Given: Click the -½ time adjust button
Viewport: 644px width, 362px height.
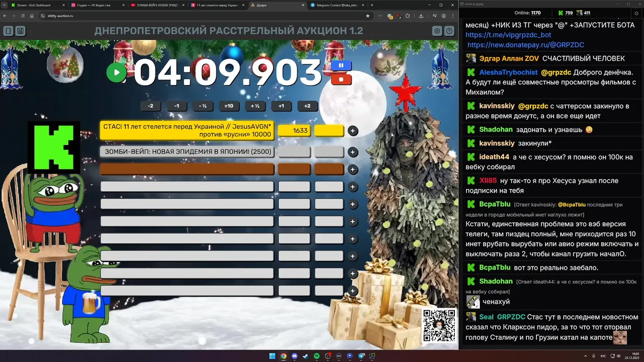Looking at the screenshot, I should tap(203, 106).
